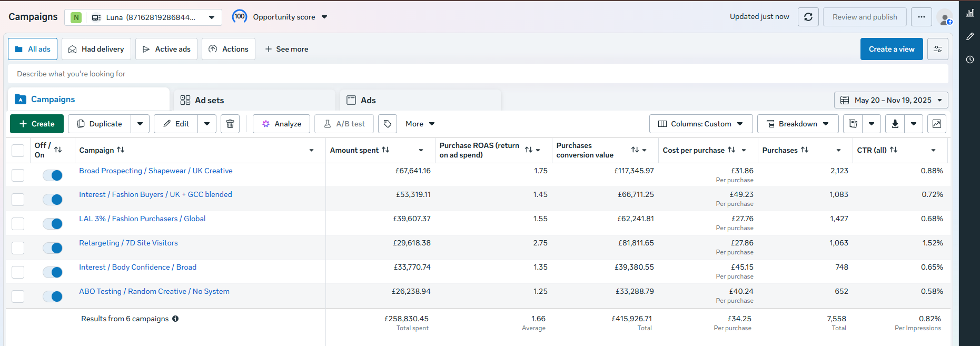
Task: Sort by CTR (all) arrows icon
Action: pyautogui.click(x=894, y=150)
